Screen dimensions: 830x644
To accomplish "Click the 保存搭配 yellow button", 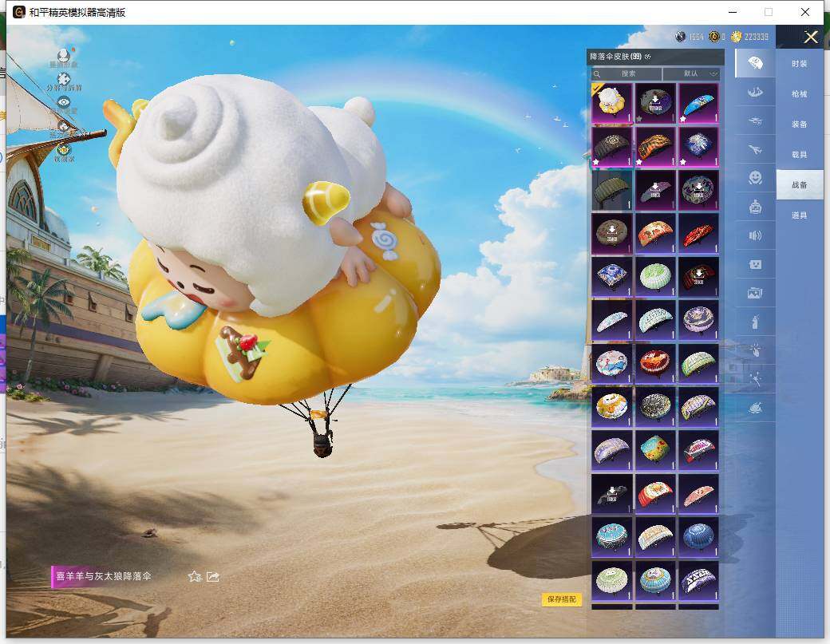I will click(562, 599).
